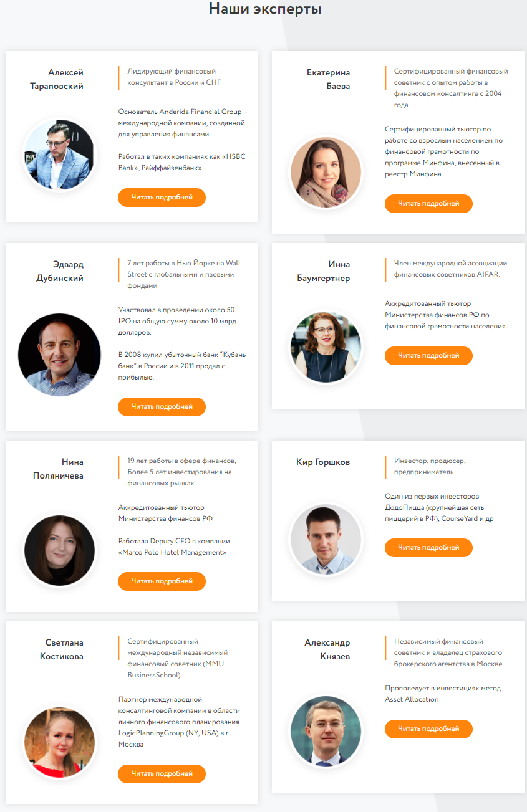The image size is (527, 812).
Task: Open Александр Князев's portrait photo
Action: [326, 731]
